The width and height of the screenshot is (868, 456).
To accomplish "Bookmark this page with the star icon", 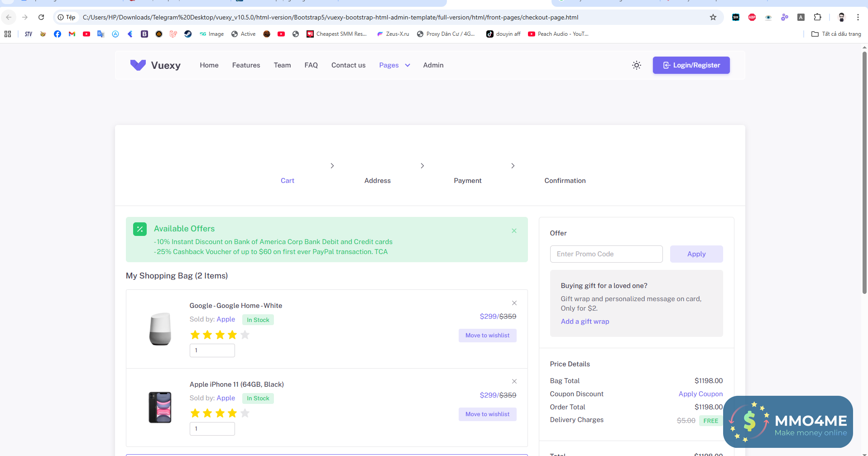I will tap(713, 17).
